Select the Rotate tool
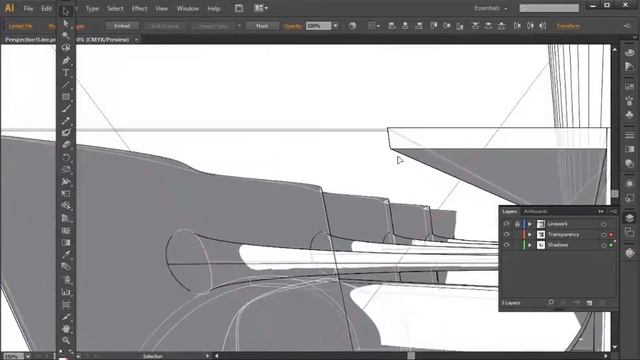Image resolution: width=640 pixels, height=360 pixels. (66, 158)
